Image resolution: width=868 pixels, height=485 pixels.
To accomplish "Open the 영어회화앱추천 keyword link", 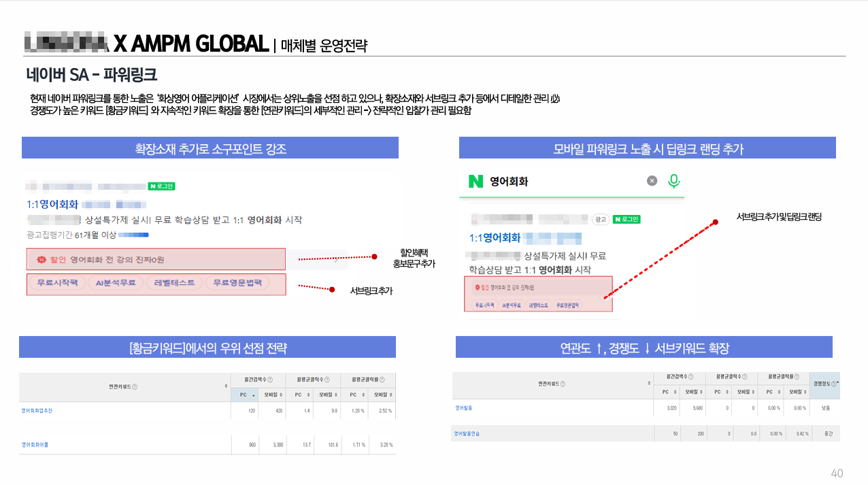I will click(x=37, y=411).
